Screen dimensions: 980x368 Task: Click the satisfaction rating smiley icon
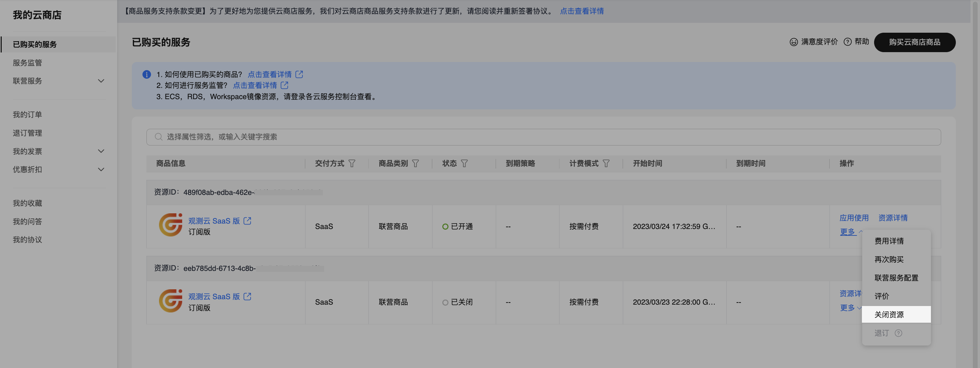coord(794,42)
